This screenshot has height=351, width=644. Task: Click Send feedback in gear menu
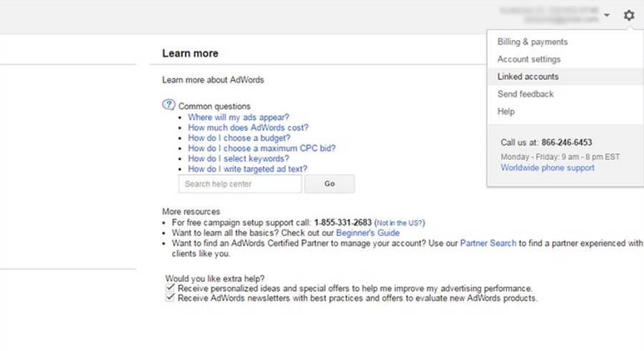525,94
